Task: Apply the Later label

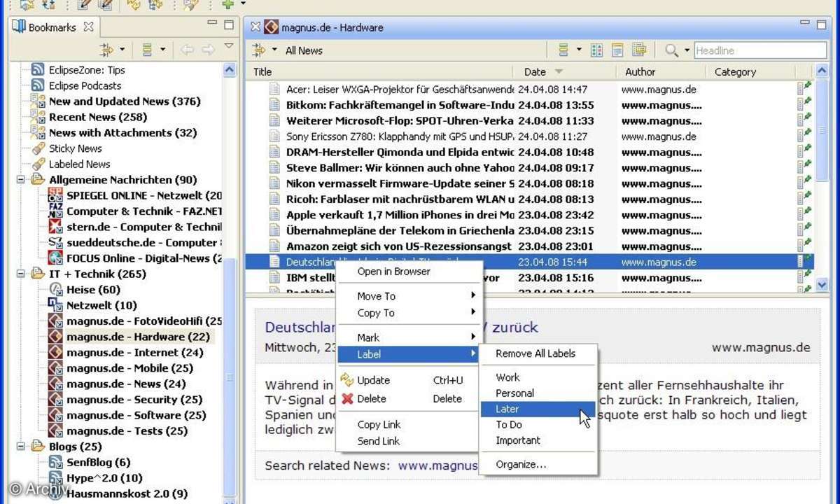Action: (538, 409)
